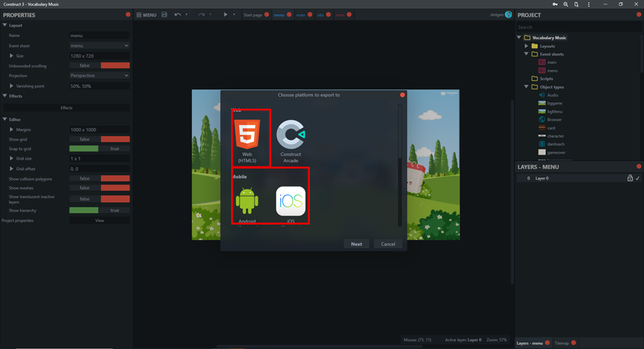644x349 pixels.
Task: Click Cancel in the export dialog
Action: pyautogui.click(x=388, y=244)
